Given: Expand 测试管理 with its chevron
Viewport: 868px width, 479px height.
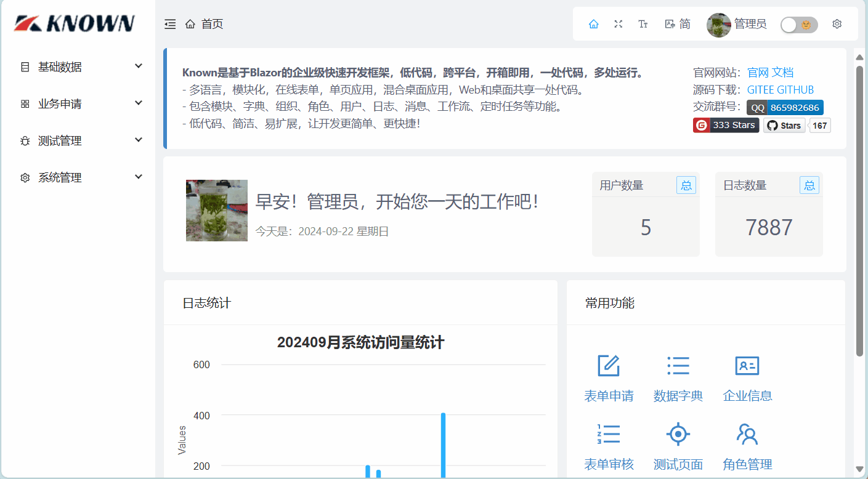Looking at the screenshot, I should (x=139, y=140).
